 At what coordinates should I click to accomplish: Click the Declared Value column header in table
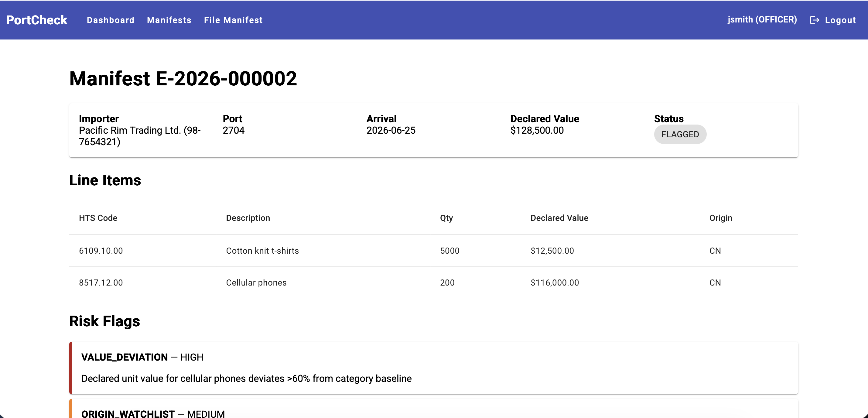(559, 218)
